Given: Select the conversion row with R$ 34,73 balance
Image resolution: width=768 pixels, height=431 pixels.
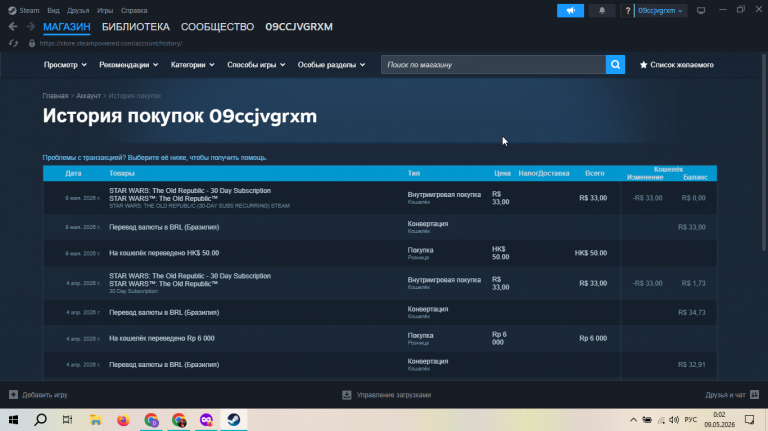Looking at the screenshot, I should pyautogui.click(x=380, y=312).
